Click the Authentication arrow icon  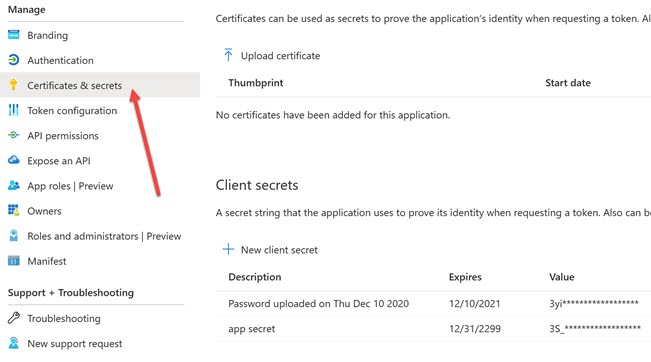[x=14, y=60]
